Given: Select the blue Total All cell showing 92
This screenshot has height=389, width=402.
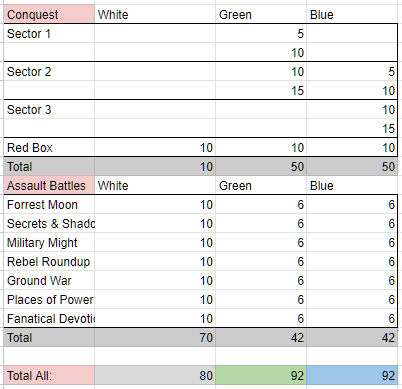Looking at the screenshot, I should click(352, 375).
